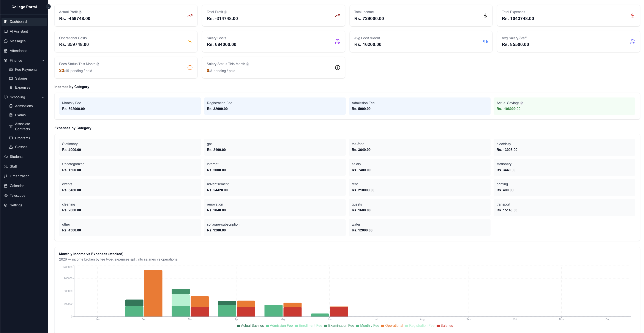
Task: Click the Salary Costs people icon
Action: pos(338,41)
